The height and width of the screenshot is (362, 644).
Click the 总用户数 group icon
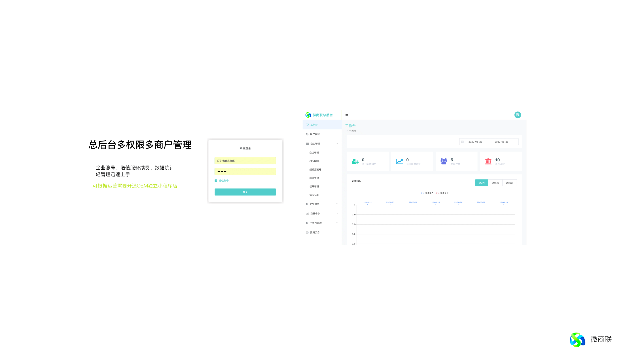(444, 161)
